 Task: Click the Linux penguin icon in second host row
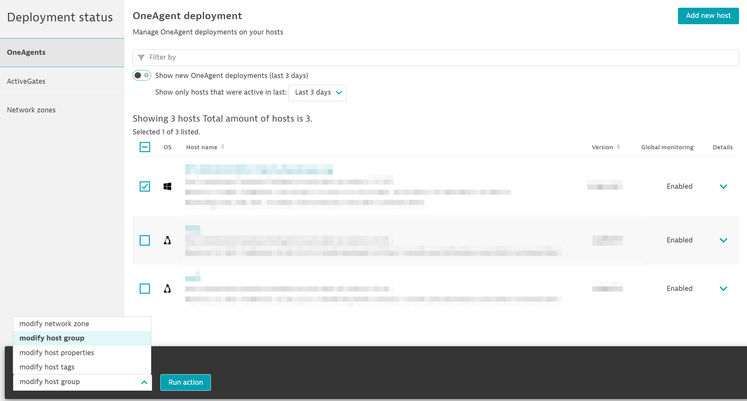click(x=167, y=240)
